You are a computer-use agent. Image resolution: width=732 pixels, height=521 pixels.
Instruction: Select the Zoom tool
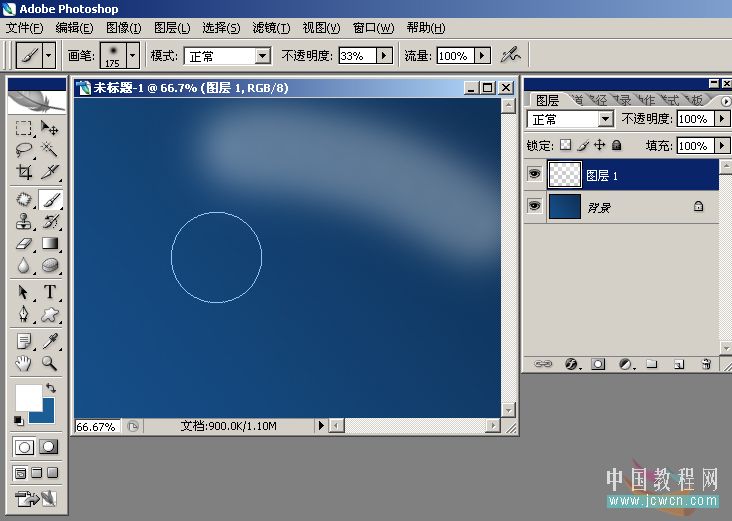[x=49, y=363]
